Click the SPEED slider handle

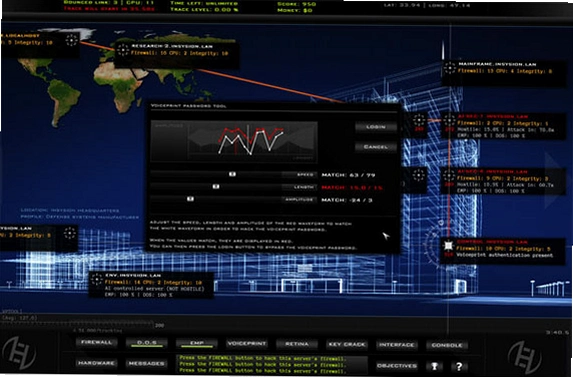pos(232,175)
